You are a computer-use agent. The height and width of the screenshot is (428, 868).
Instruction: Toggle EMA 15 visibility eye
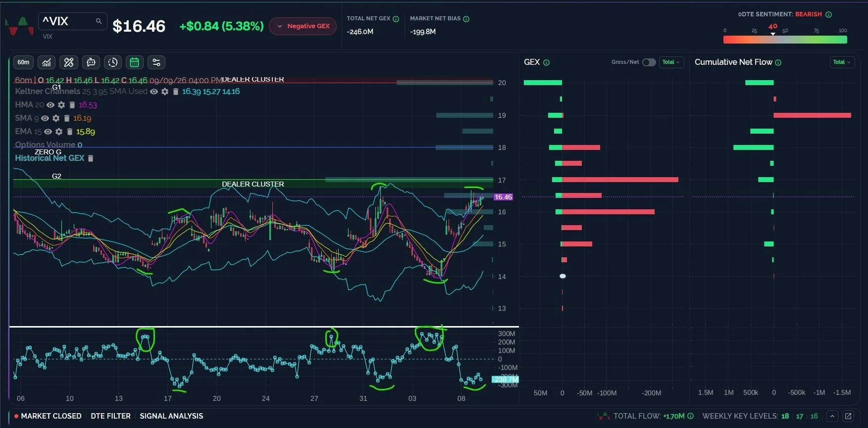(x=48, y=132)
